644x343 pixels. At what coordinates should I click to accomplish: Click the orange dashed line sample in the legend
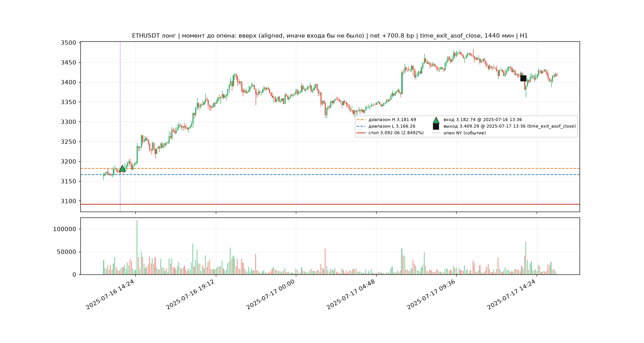(361, 120)
